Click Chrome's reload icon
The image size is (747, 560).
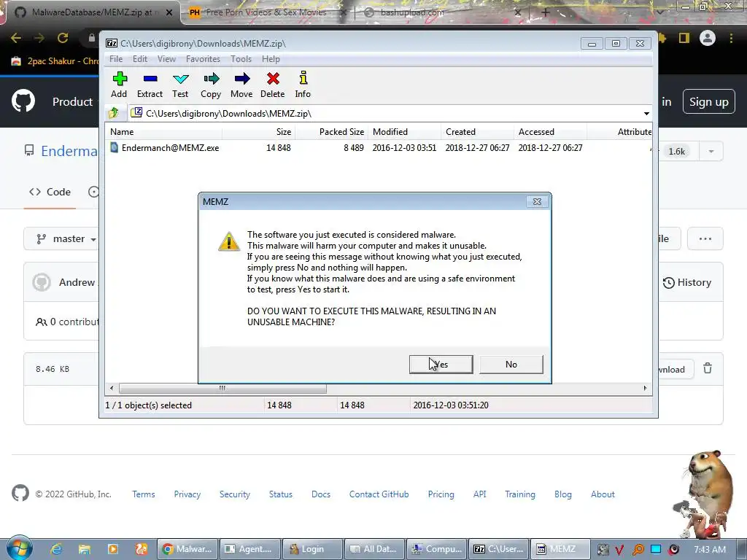(63, 38)
